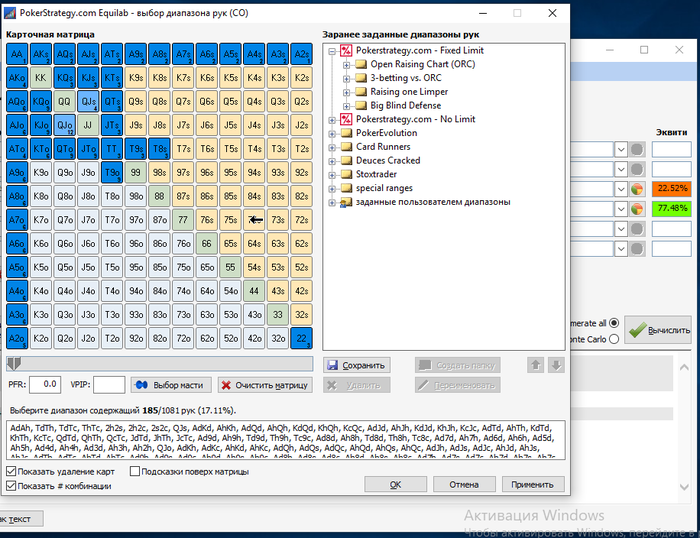Click the range percentage slider handle
Viewport: 700px width, 538px height.
click(14, 364)
